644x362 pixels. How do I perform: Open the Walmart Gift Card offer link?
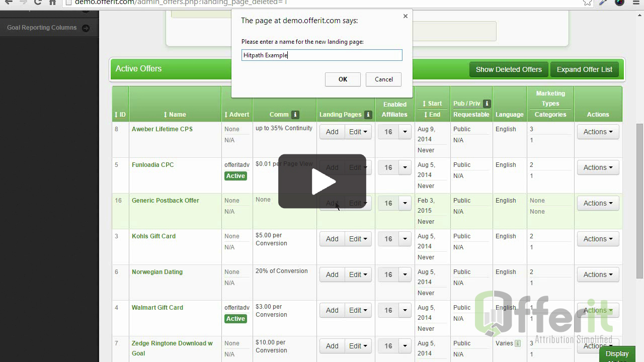(x=157, y=308)
